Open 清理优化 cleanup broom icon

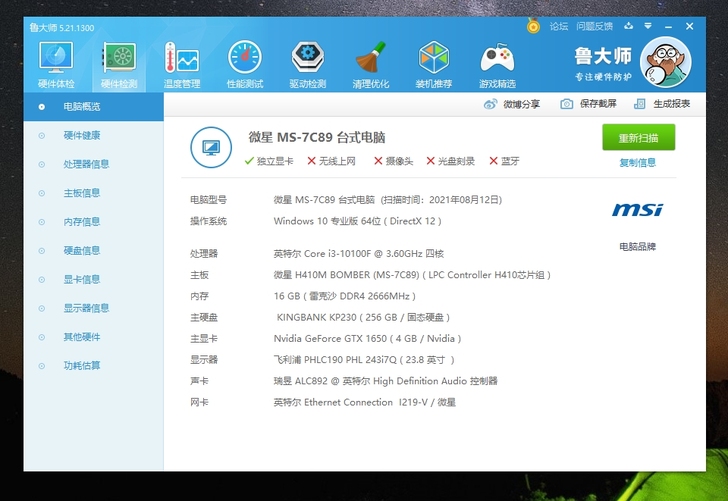pos(370,65)
